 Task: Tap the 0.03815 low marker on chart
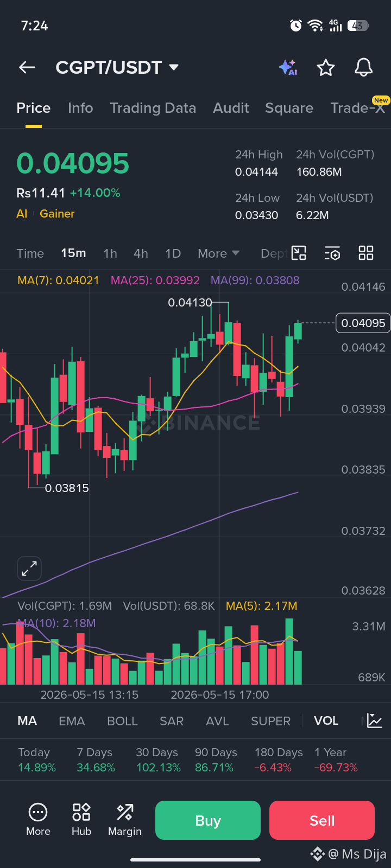(x=67, y=488)
